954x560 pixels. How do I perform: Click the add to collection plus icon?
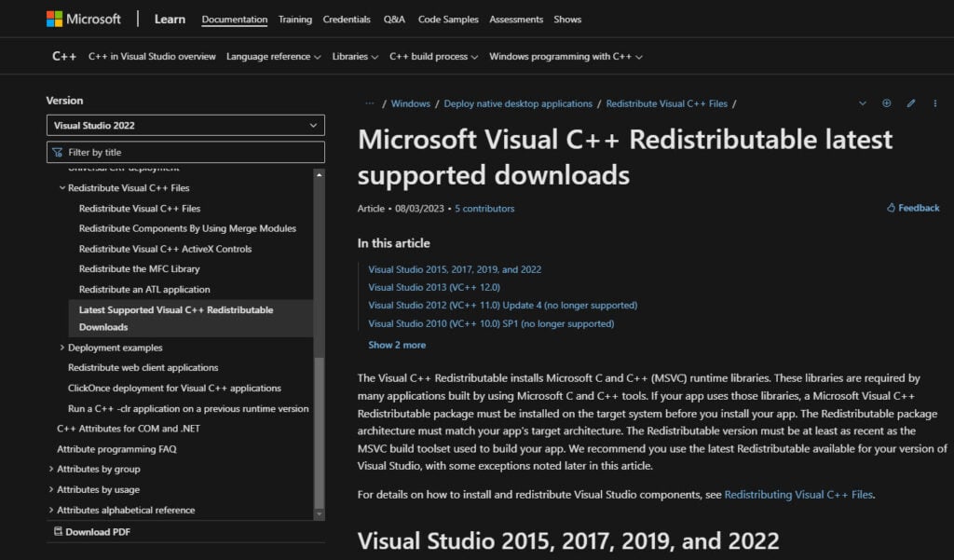[x=887, y=103]
